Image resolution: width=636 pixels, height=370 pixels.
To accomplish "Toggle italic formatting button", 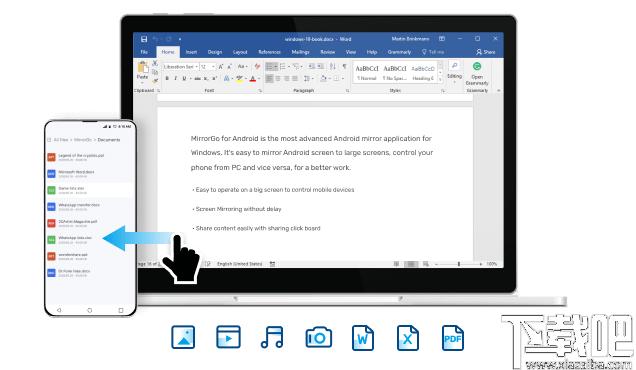I will tap(175, 78).
